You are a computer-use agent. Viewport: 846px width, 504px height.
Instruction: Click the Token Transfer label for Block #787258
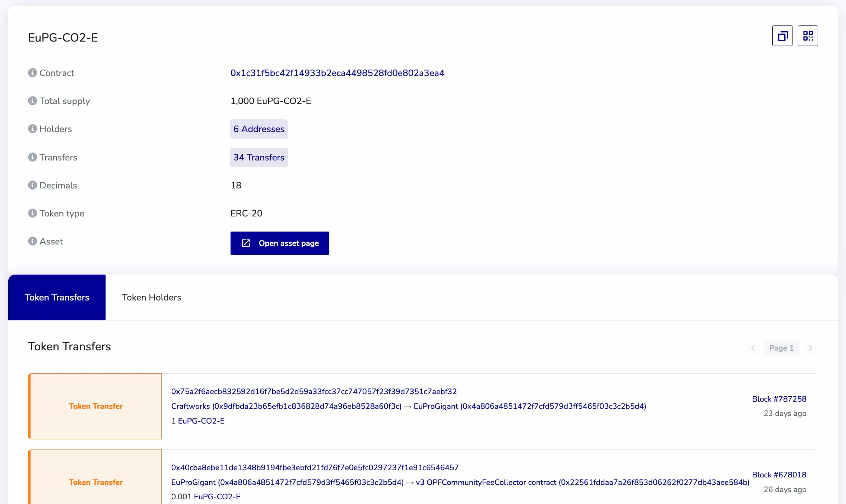[96, 406]
